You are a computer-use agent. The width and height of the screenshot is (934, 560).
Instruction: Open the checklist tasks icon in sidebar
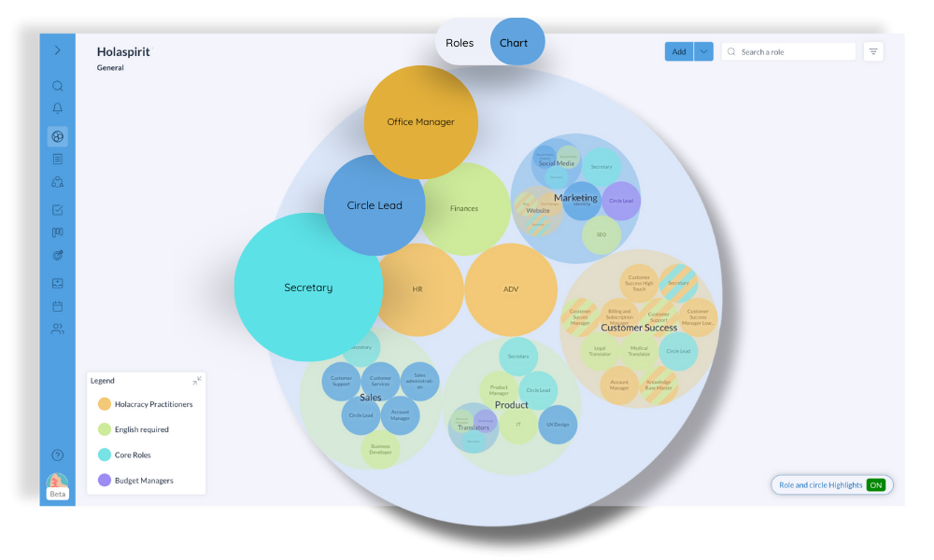point(57,210)
